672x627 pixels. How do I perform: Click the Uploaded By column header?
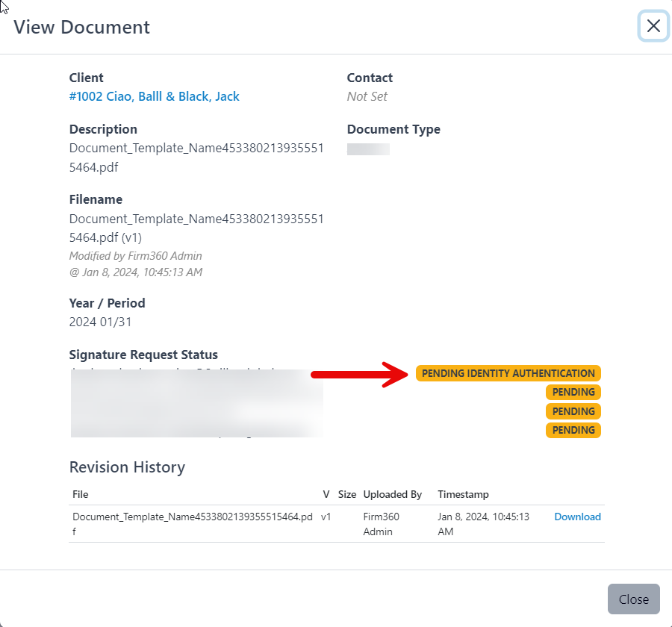click(x=392, y=494)
